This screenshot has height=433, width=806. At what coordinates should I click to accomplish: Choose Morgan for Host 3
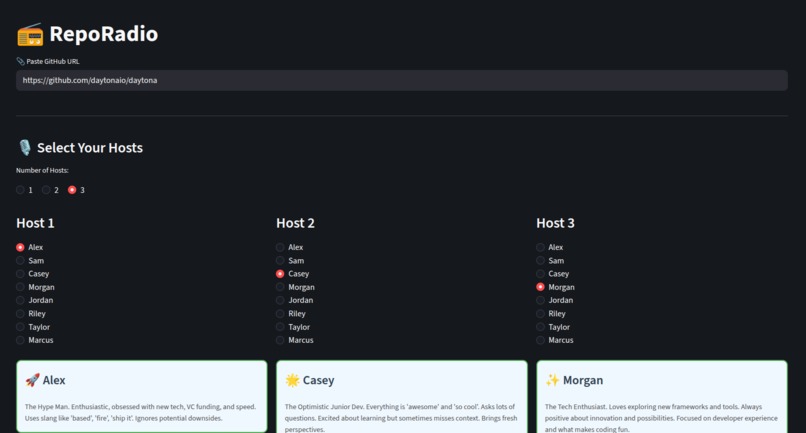555,287
